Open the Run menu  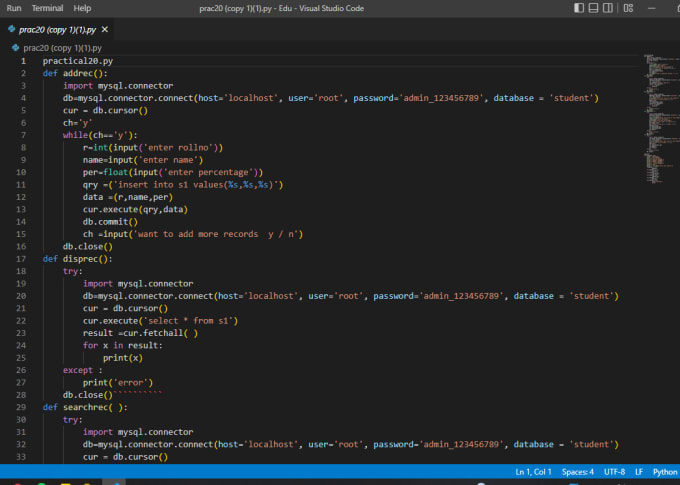[14, 8]
